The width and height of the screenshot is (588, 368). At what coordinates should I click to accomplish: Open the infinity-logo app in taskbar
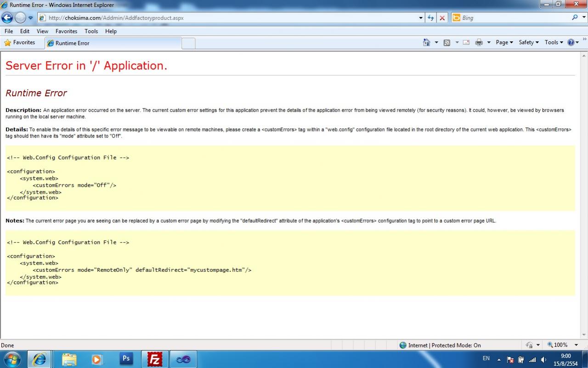coord(183,359)
